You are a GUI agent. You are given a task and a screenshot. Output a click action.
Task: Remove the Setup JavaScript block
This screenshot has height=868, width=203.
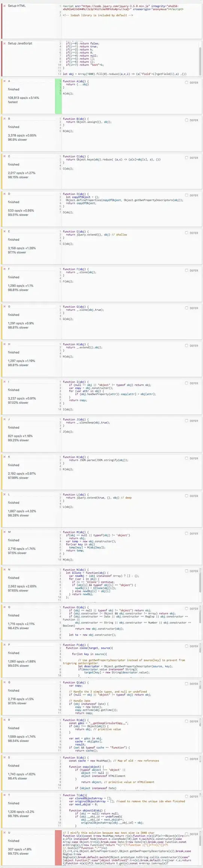pyautogui.click(x=5, y=44)
